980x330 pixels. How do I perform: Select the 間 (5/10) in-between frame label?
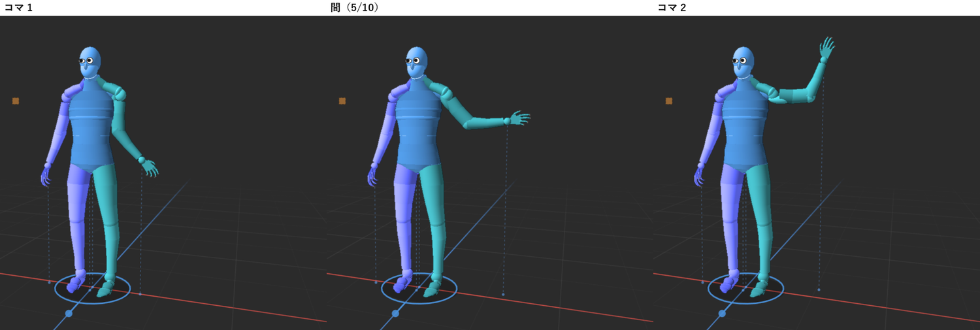(355, 8)
